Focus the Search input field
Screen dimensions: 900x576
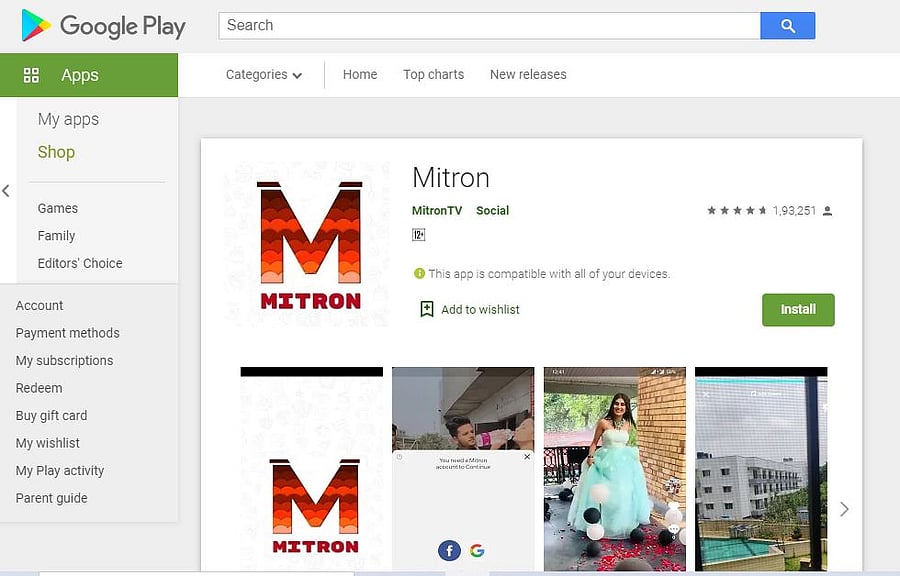pos(489,26)
